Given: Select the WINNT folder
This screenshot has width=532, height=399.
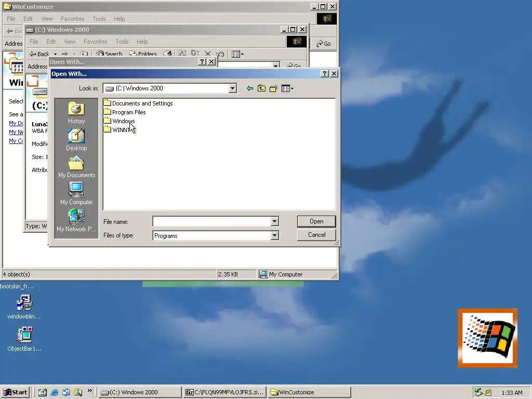Looking at the screenshot, I should 117,129.
